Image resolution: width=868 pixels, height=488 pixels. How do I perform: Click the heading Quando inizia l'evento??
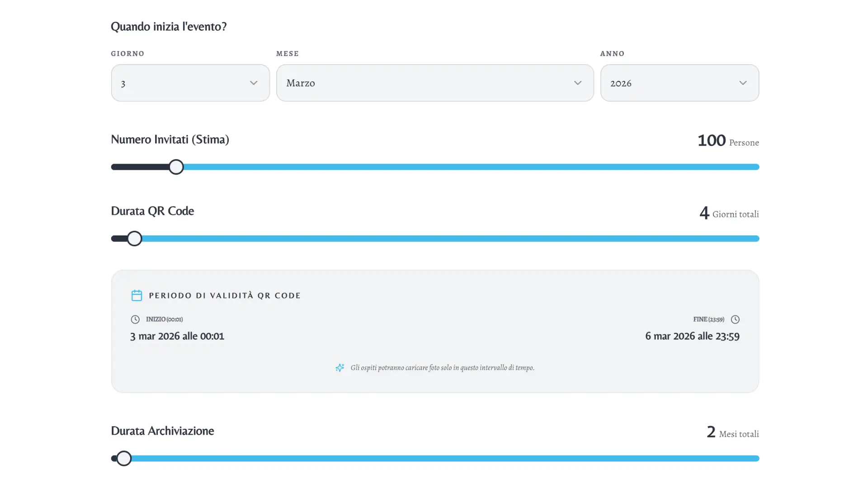[169, 27]
